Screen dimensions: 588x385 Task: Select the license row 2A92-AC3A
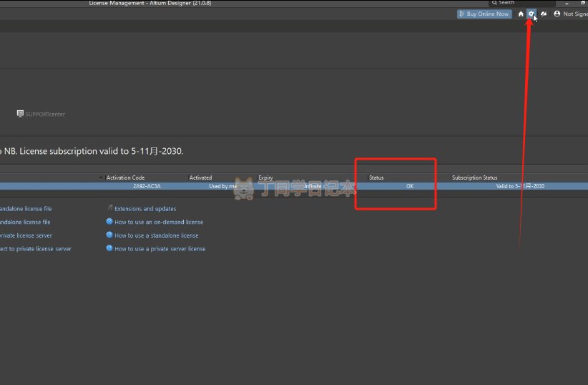[294, 186]
